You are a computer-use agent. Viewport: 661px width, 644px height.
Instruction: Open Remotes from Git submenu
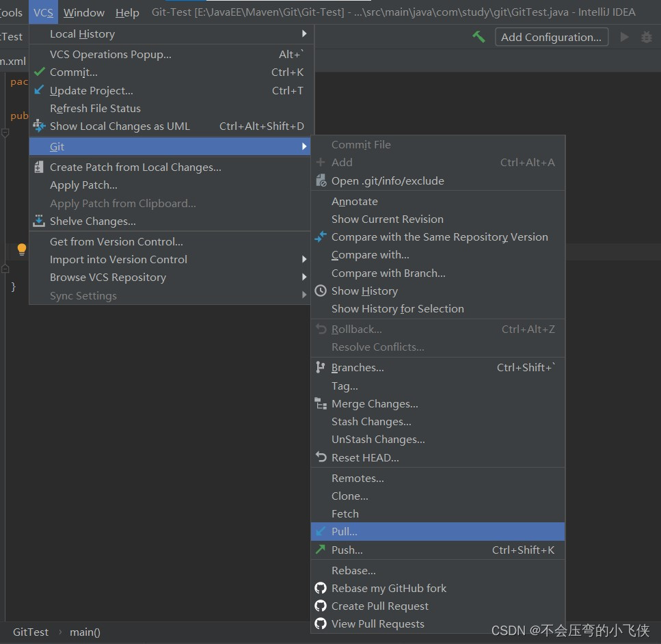point(438,478)
